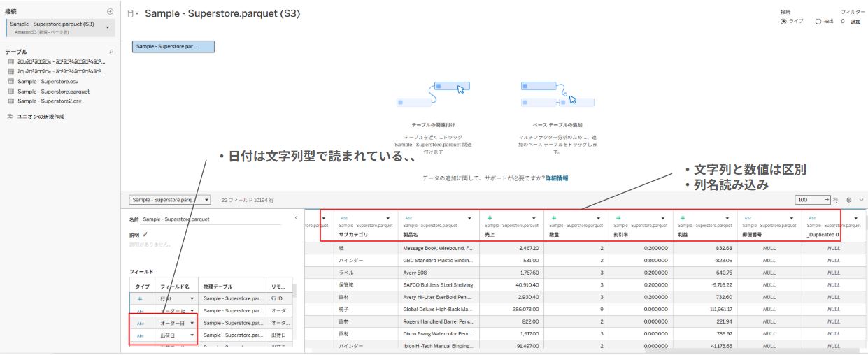Edit description with pencil icon

145,235
